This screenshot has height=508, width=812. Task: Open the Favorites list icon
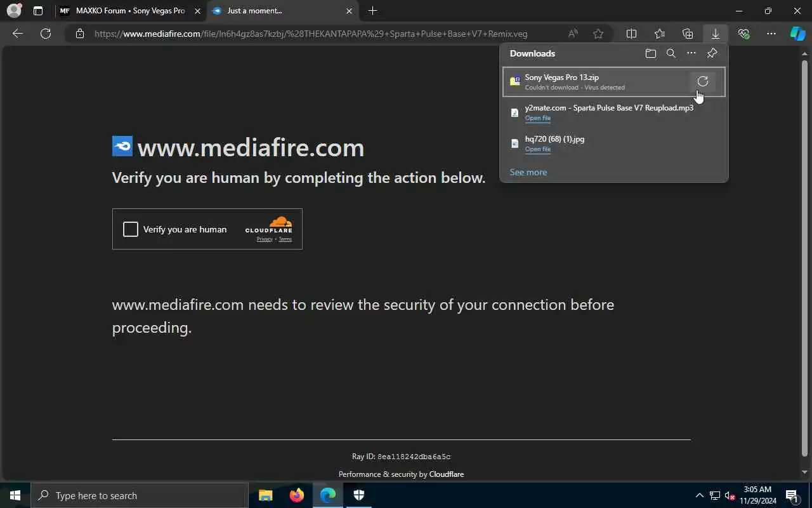tap(660, 34)
